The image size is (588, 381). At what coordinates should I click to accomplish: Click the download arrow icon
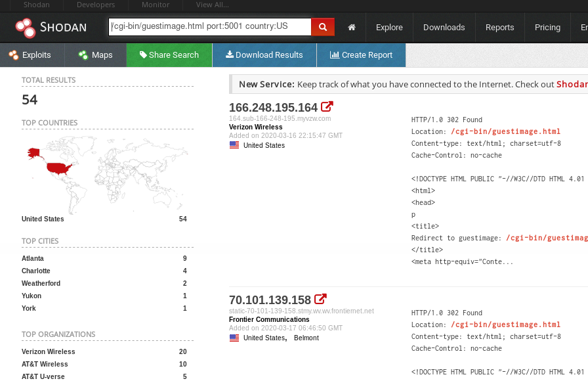[230, 55]
